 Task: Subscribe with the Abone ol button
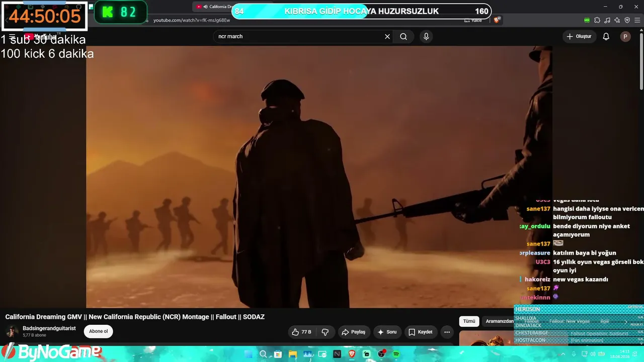coord(98,331)
